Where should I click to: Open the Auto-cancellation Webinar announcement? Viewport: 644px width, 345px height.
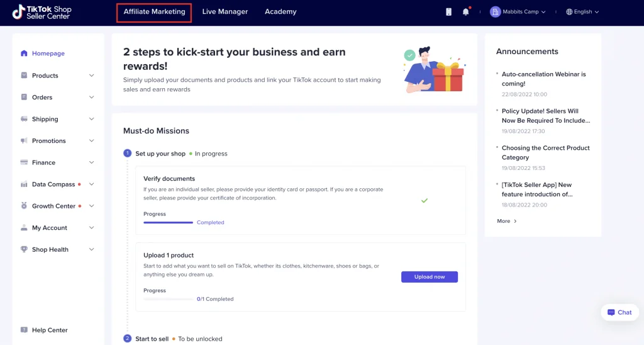544,79
